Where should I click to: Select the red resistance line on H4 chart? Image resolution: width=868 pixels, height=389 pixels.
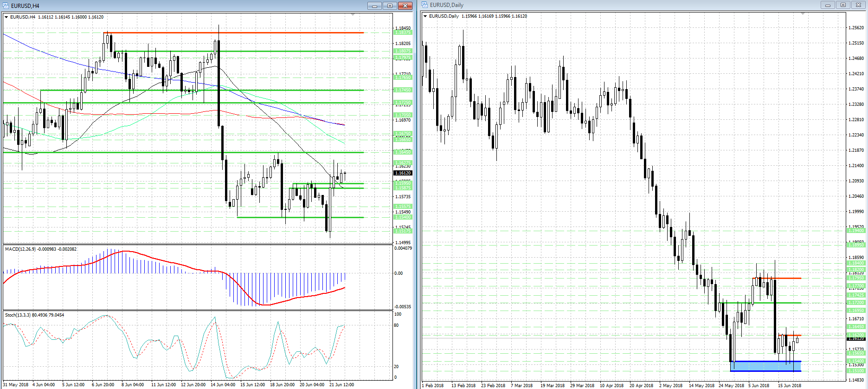[232, 33]
